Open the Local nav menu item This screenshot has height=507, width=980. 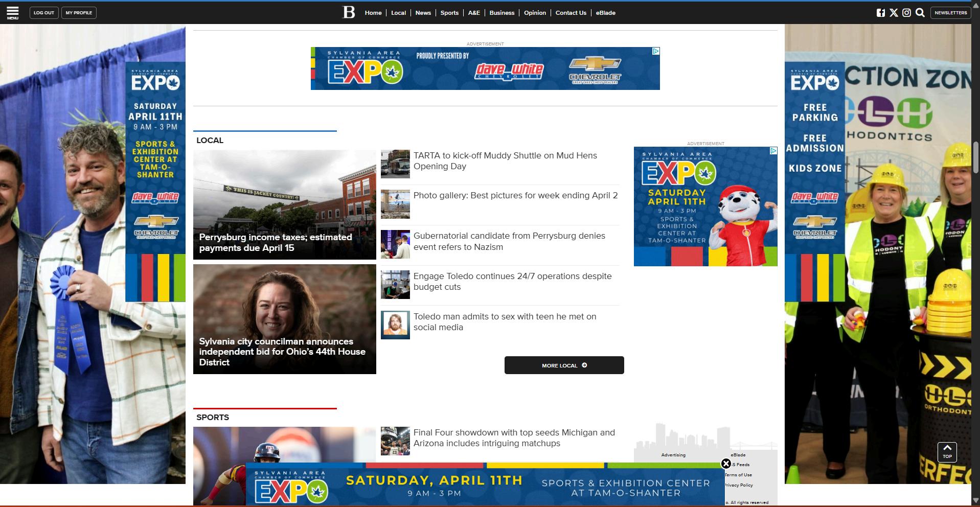point(398,13)
